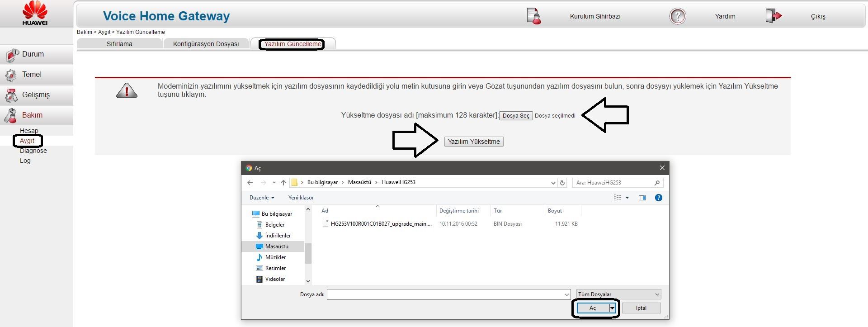Open the Hesap submenu item

point(29,131)
